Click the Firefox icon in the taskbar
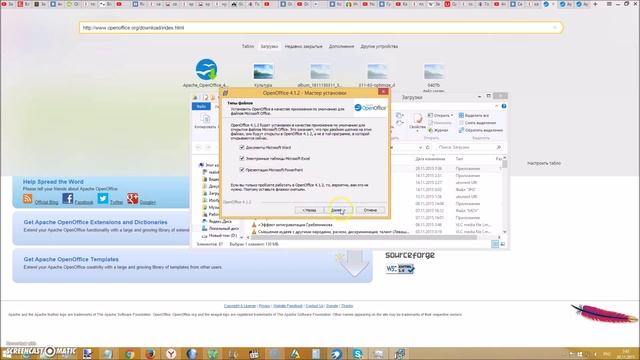Screen dimensions: 640x360 (x=151, y=353)
